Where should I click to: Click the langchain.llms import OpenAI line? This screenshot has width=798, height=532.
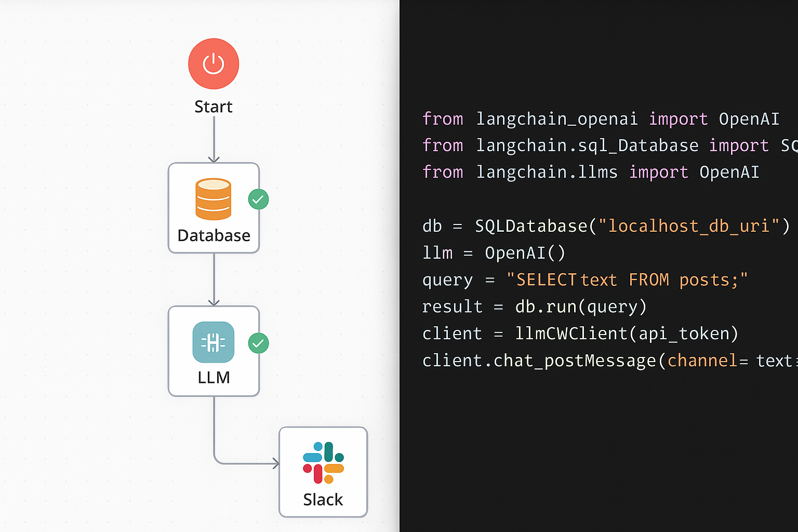(591, 172)
